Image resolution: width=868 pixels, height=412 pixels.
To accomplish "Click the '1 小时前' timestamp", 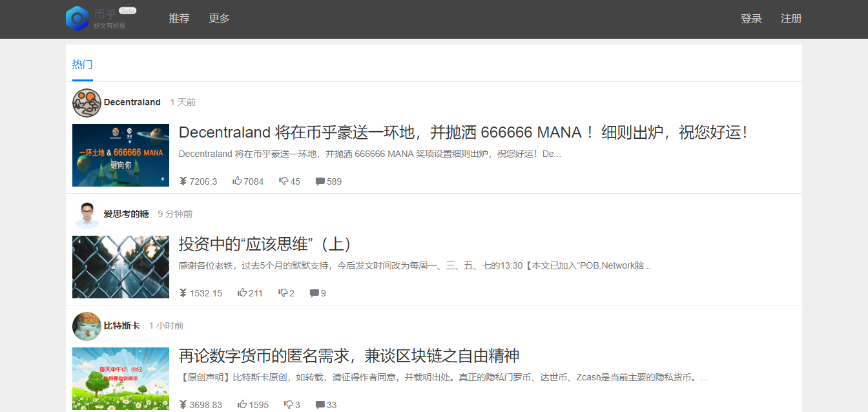I will 166,325.
